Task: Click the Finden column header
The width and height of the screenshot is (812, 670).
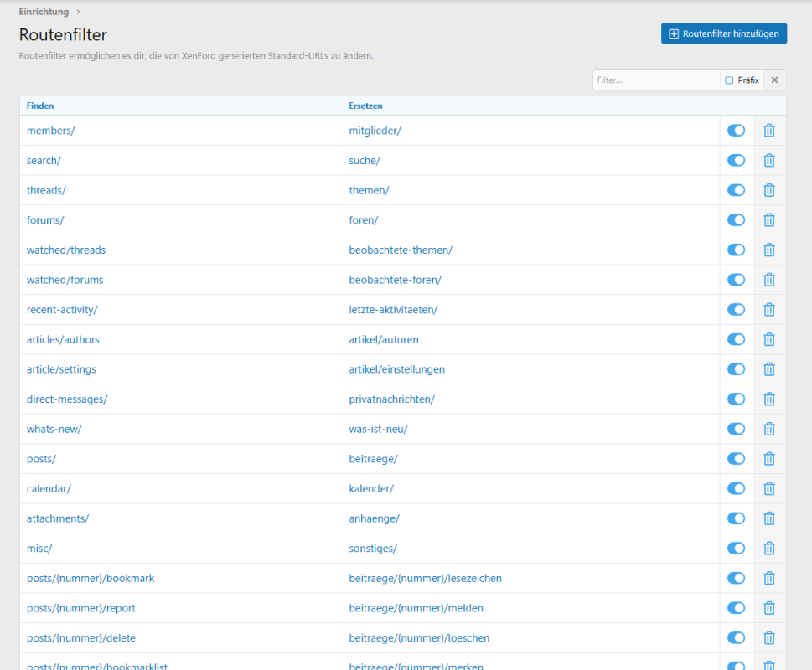Action: pos(40,106)
